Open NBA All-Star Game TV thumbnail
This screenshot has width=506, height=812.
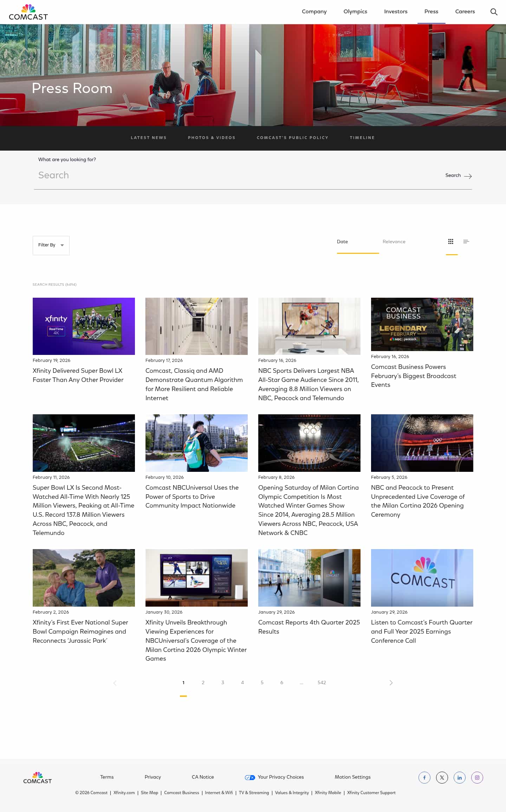point(309,326)
